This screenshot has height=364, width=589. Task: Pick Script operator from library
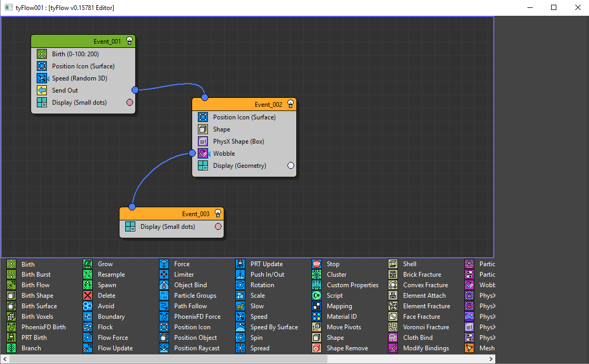tap(327, 296)
